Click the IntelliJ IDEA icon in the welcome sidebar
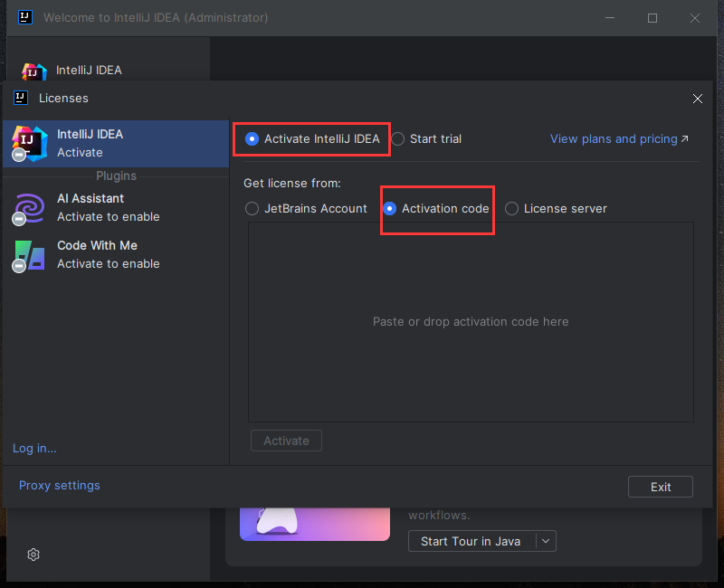The height and width of the screenshot is (588, 724). tap(33, 70)
